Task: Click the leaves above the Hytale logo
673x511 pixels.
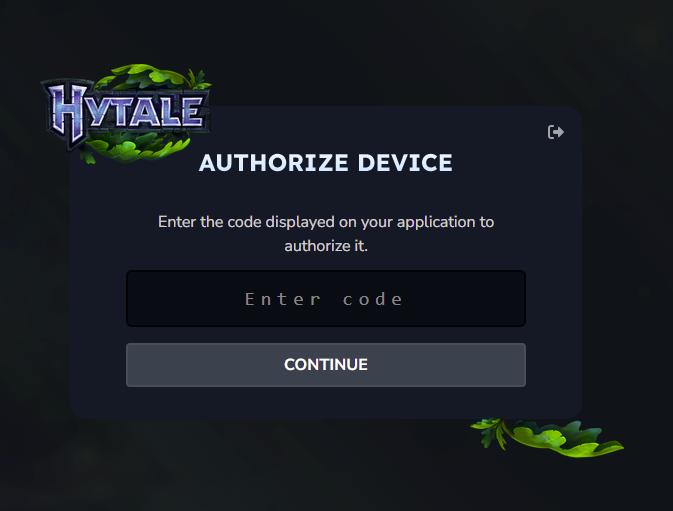Action: (150, 77)
